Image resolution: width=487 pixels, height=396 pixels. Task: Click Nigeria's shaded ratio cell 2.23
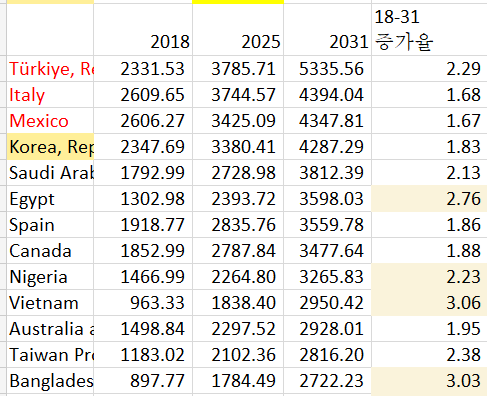(x=429, y=277)
